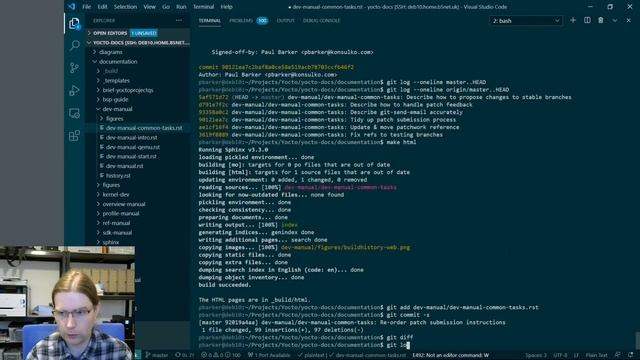Image resolution: width=640 pixels, height=360 pixels.
Task: Collapse the YOCTO-DOCS workspace section
Action: click(139, 42)
